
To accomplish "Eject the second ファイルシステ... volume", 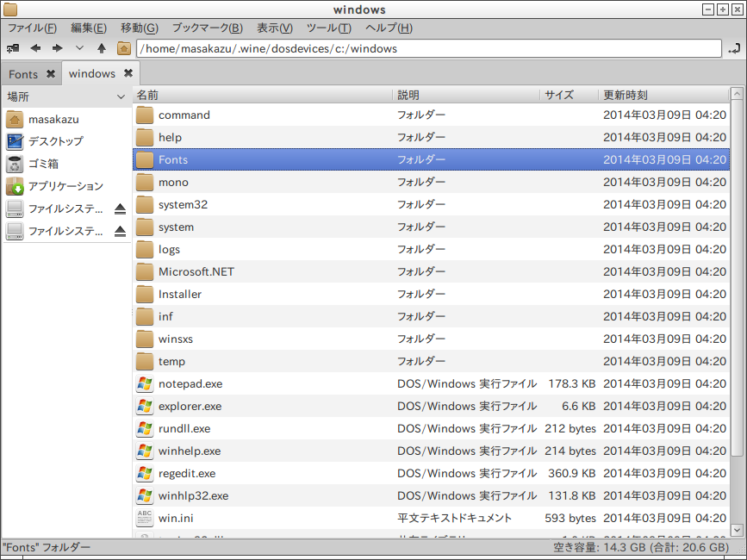I will pos(120,231).
